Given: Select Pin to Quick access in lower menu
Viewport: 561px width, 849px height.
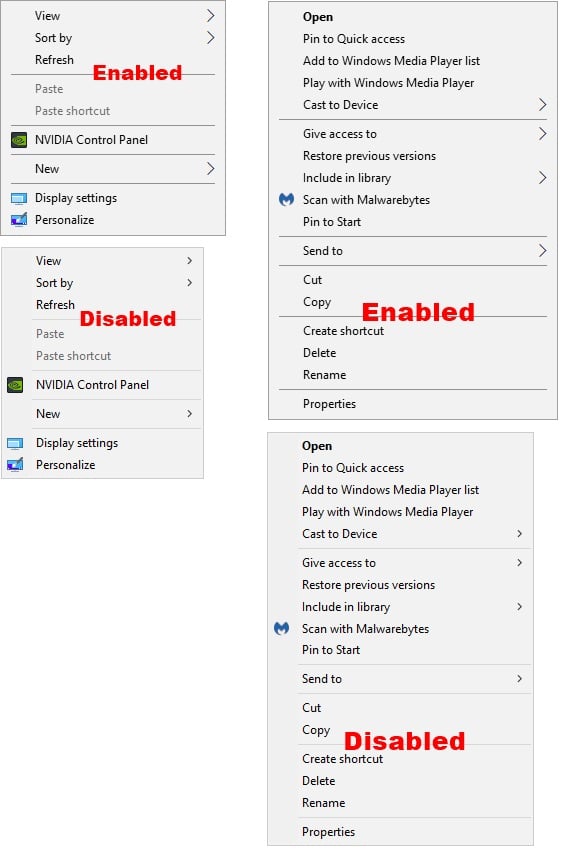Looking at the screenshot, I should coord(353,468).
